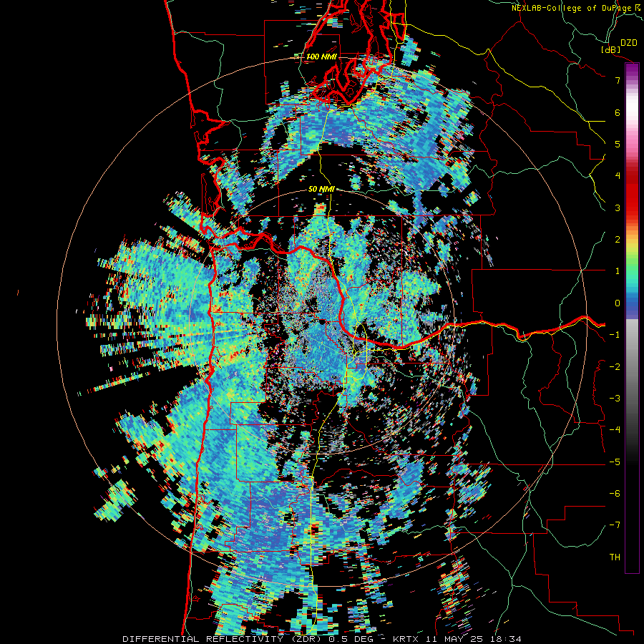
Task: Click the color scale value -5
Action: (615, 462)
